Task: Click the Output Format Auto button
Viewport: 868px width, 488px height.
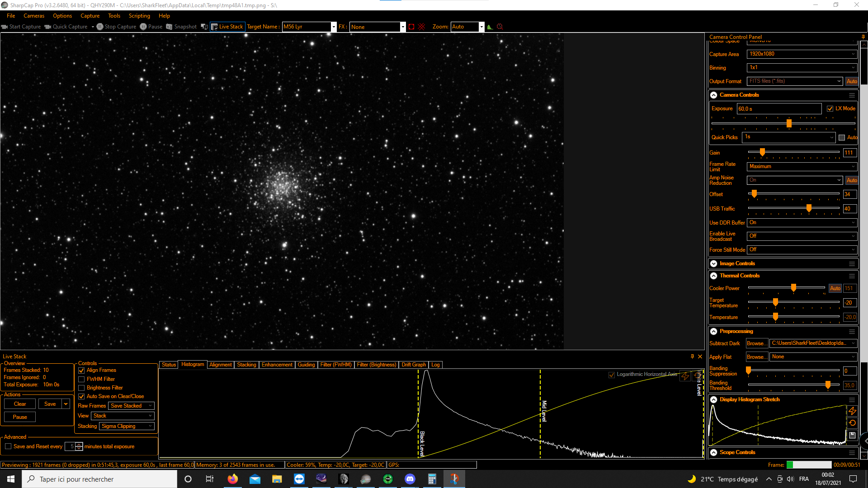Action: (x=852, y=81)
